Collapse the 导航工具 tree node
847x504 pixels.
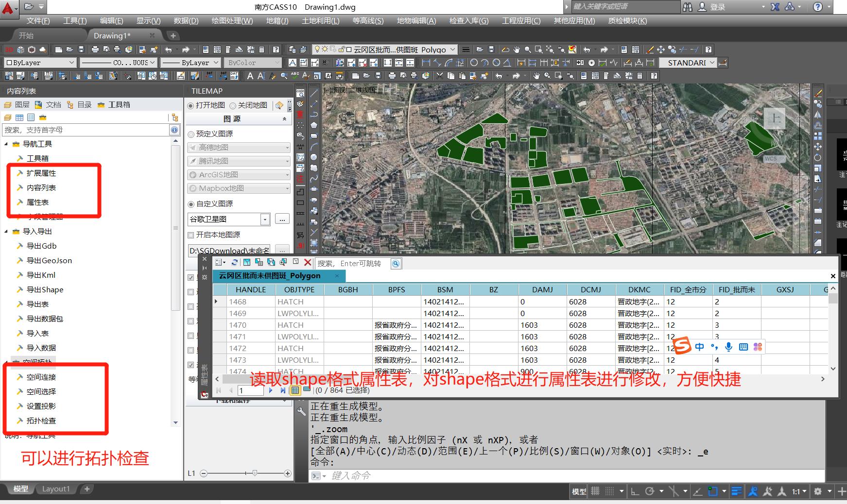[6, 144]
